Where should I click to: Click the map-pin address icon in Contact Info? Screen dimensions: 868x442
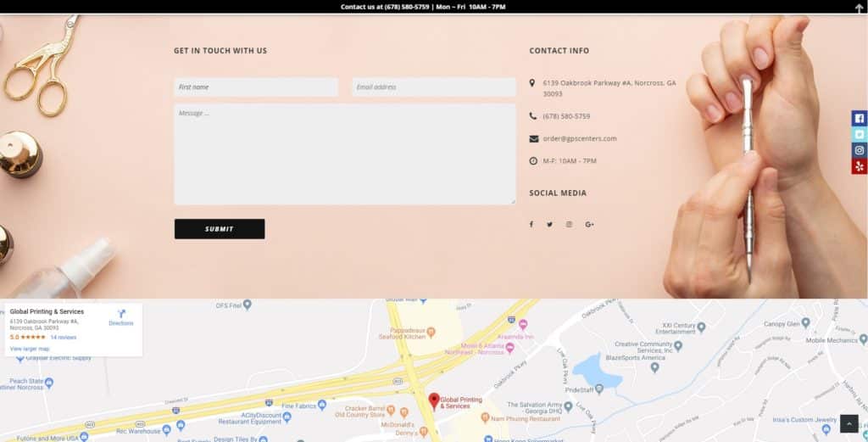click(532, 82)
